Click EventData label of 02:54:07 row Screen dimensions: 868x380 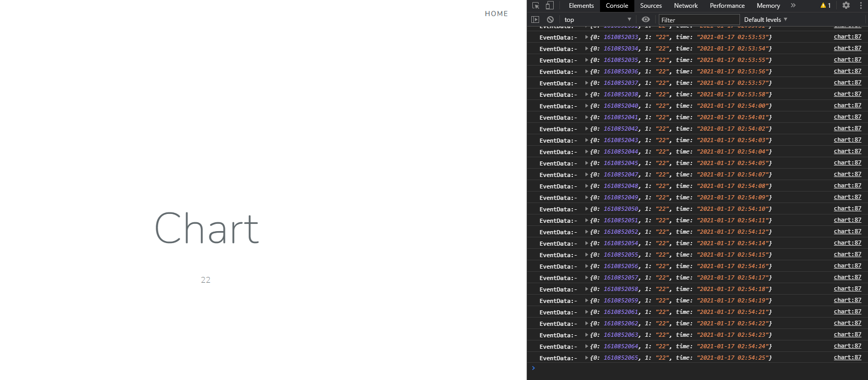click(x=558, y=175)
